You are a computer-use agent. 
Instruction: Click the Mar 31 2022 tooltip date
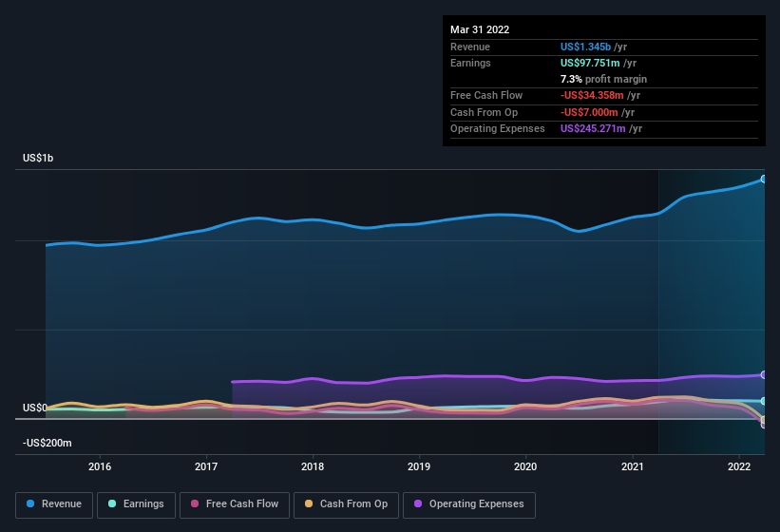(480, 29)
